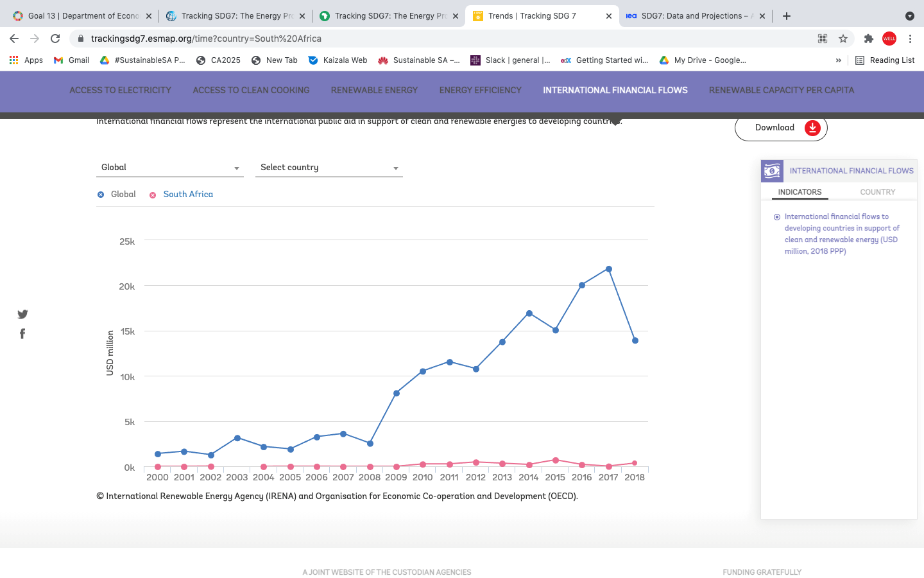Select International financial flows indicator radio button

click(x=777, y=217)
